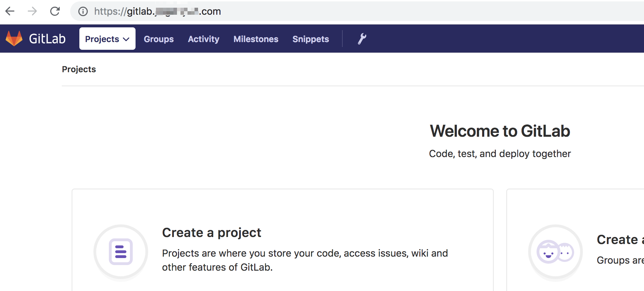Click 'Code, test, and deploy together' text

(x=500, y=154)
